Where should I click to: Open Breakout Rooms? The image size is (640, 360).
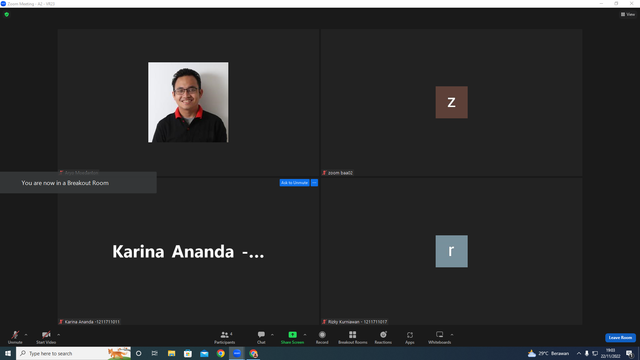coord(353,337)
